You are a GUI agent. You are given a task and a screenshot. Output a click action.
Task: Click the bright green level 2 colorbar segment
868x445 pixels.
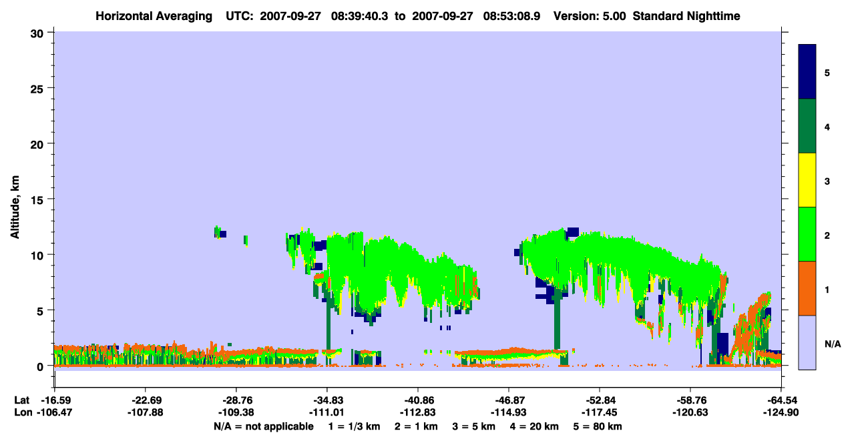807,234
